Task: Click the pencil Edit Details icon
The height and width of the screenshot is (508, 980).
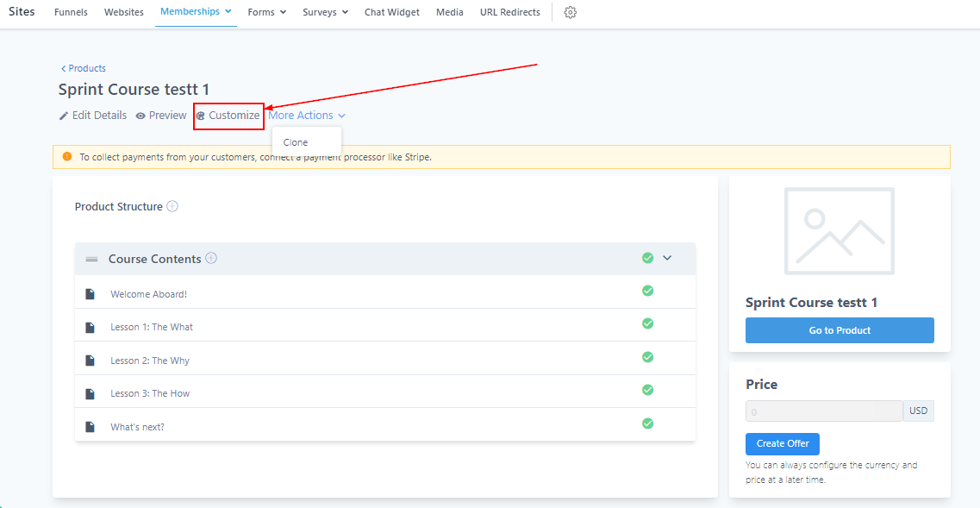Action: point(64,116)
